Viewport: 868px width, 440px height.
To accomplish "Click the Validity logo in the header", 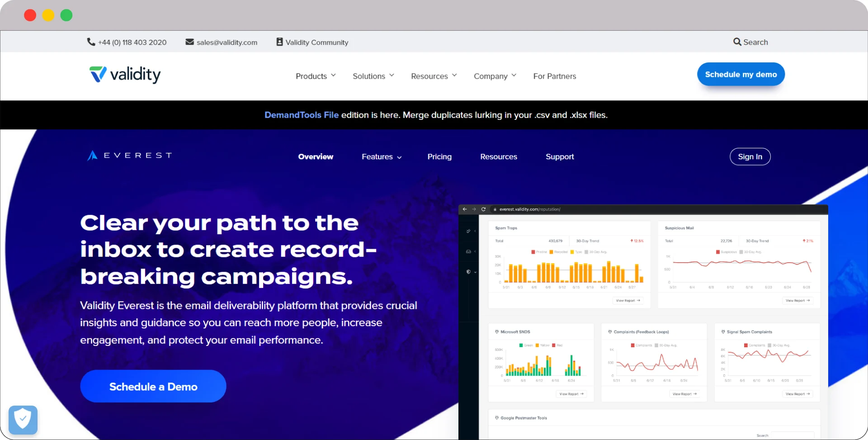I will click(125, 75).
